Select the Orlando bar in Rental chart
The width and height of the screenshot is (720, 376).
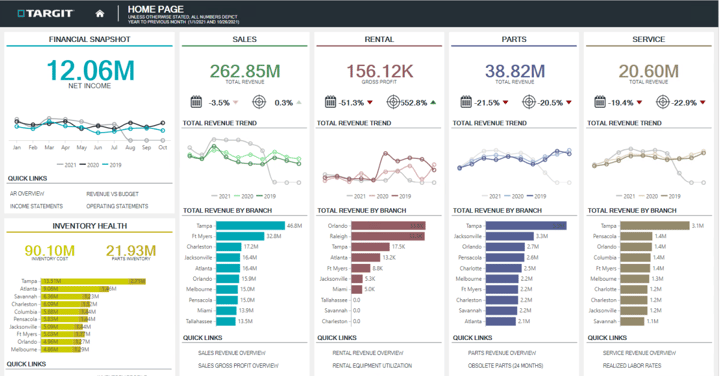(x=388, y=225)
